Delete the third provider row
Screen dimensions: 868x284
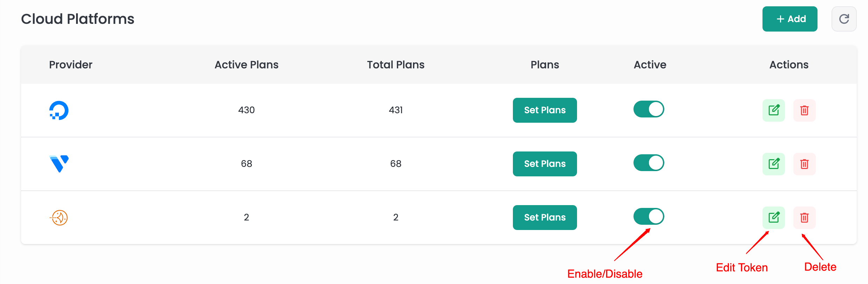tap(804, 218)
